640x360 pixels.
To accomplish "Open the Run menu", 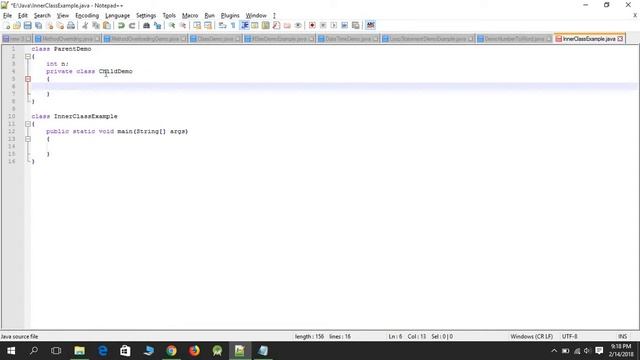I will (209, 16).
